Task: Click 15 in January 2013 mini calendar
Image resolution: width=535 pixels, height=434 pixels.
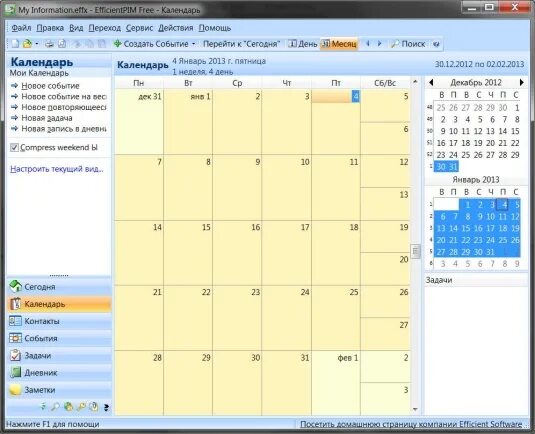Action: click(466, 228)
